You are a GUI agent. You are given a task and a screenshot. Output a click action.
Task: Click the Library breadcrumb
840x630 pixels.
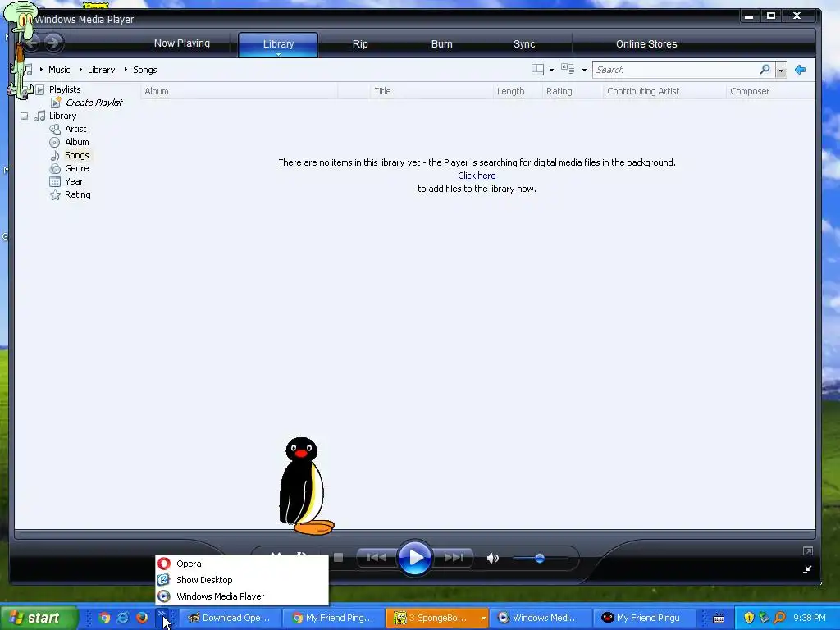101,70
